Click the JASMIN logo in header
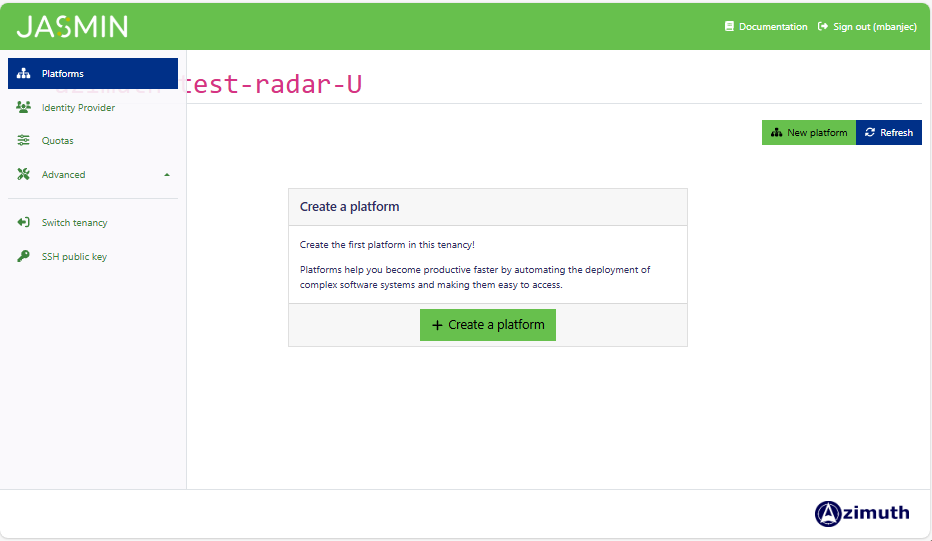 pyautogui.click(x=72, y=27)
